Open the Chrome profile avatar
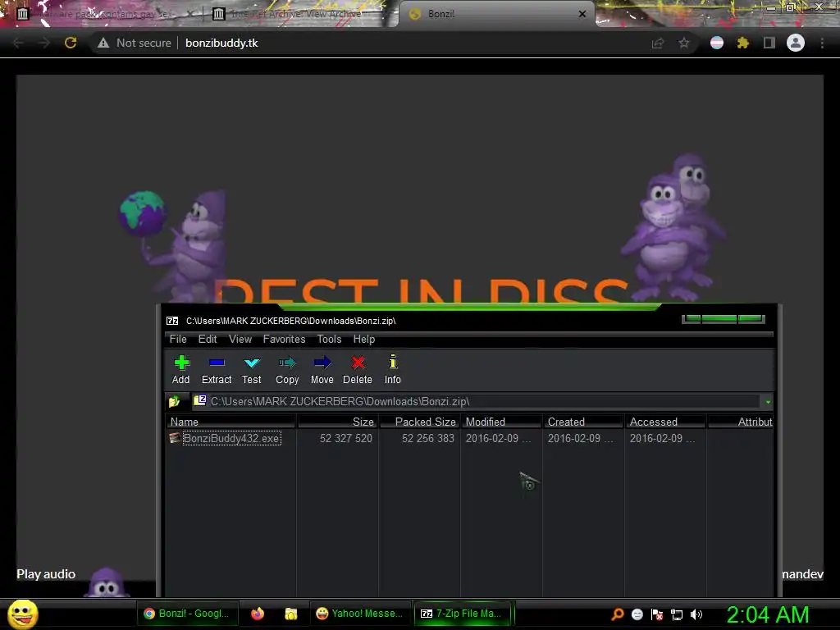This screenshot has height=630, width=840. [x=796, y=43]
